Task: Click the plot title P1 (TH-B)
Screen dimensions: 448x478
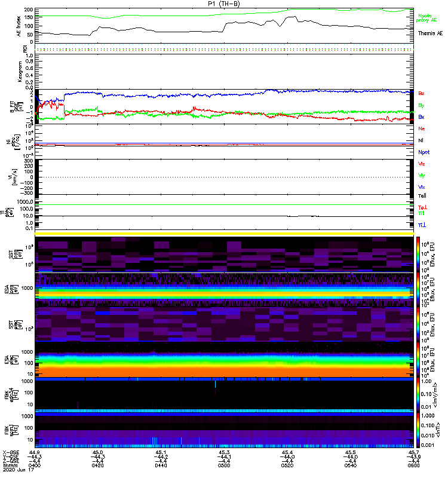Action: click(x=223, y=4)
